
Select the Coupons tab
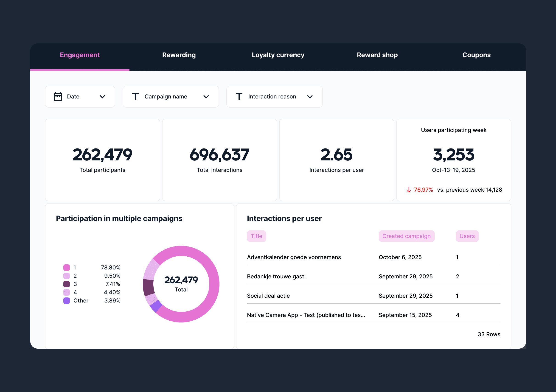(476, 55)
